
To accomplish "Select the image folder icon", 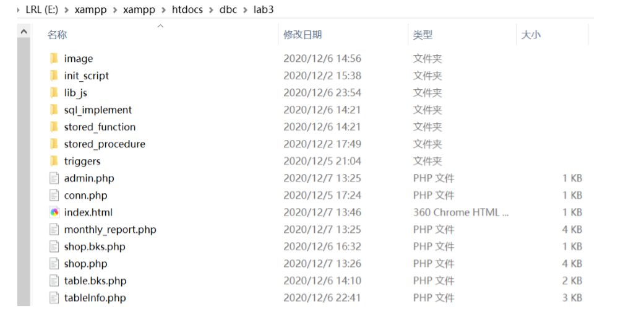I will click(54, 59).
